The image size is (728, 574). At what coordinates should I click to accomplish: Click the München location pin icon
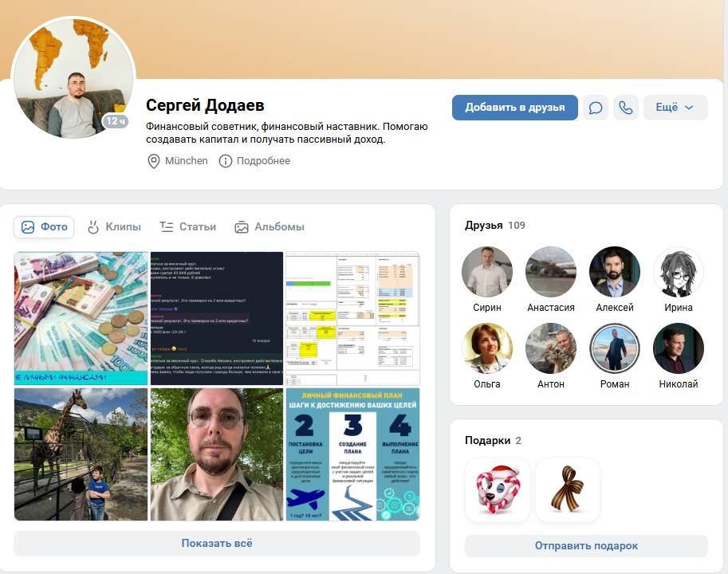154,161
